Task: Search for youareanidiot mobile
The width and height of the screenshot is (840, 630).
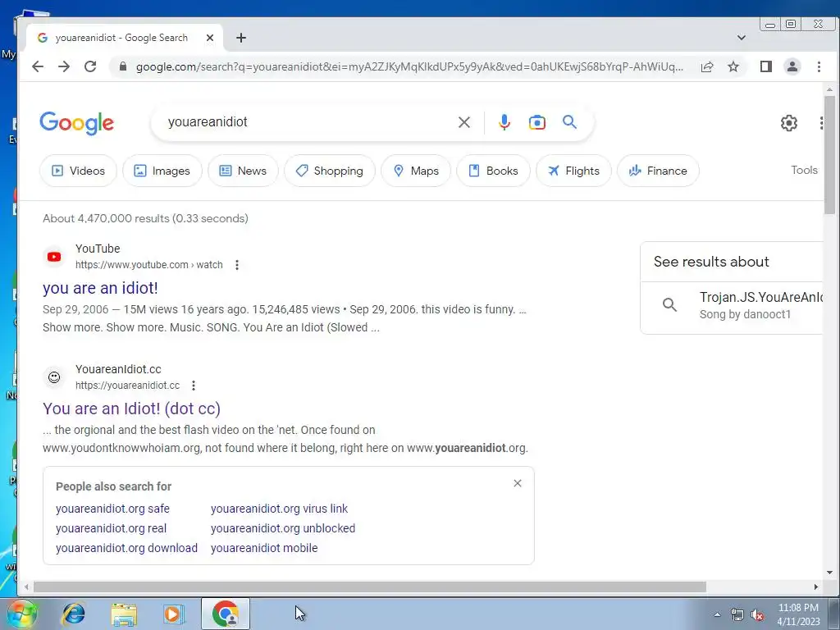Action: point(264,548)
